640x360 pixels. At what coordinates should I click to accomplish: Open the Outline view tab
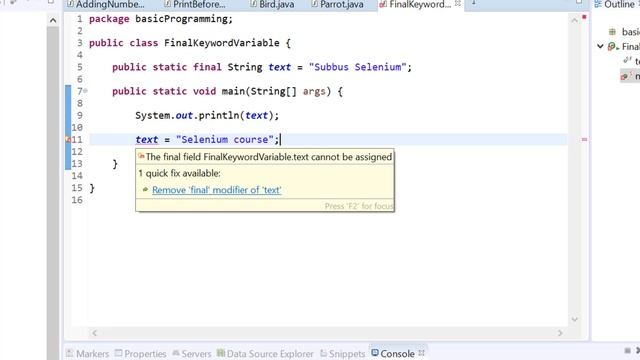pos(617,4)
